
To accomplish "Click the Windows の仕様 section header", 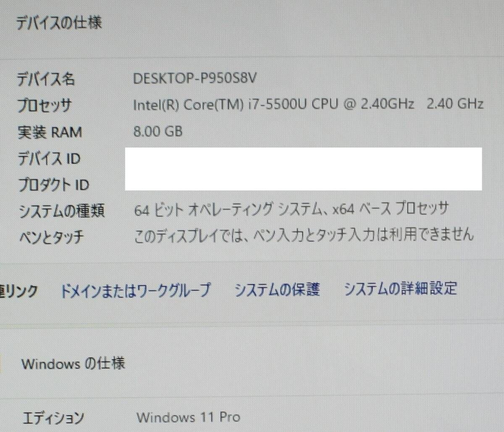I will [73, 363].
